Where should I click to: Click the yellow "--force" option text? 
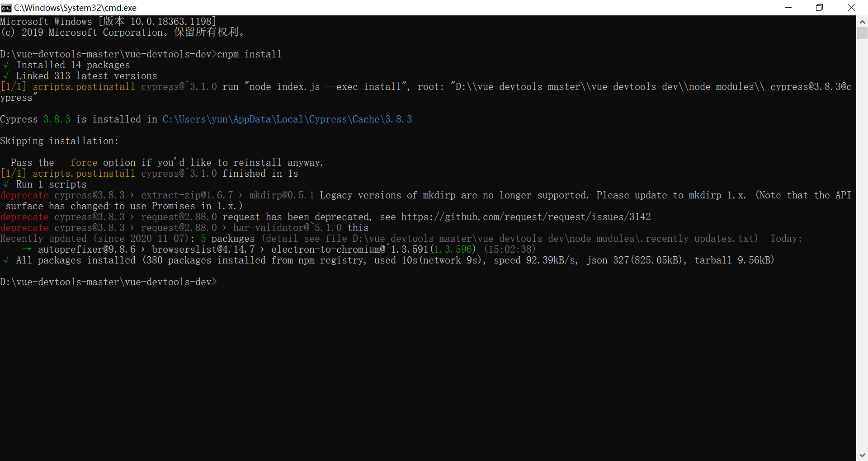[79, 163]
